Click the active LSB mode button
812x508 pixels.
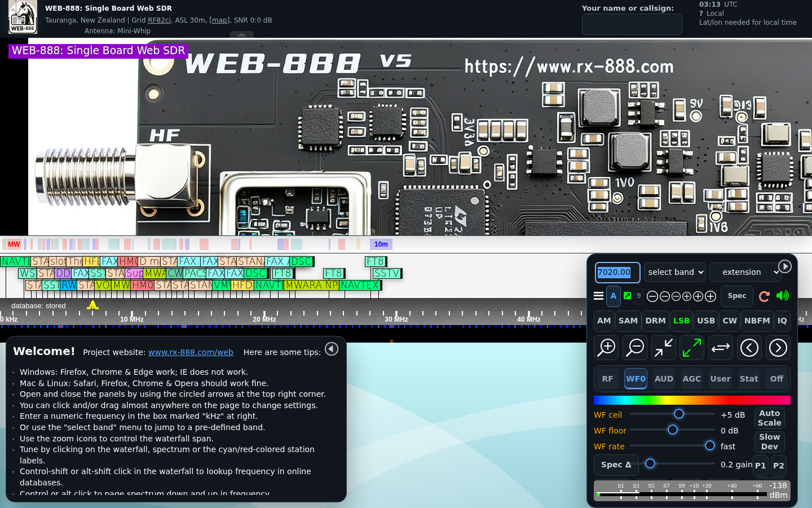point(681,321)
